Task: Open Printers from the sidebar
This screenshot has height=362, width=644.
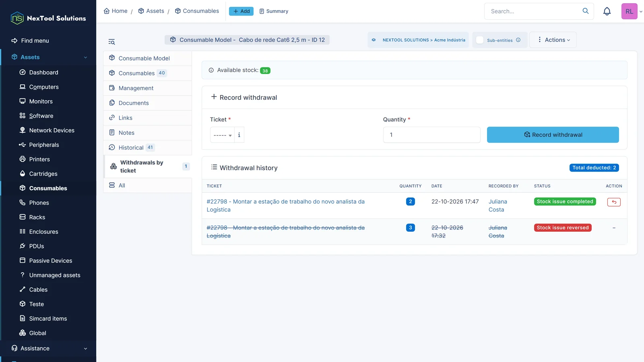Action: [39, 159]
